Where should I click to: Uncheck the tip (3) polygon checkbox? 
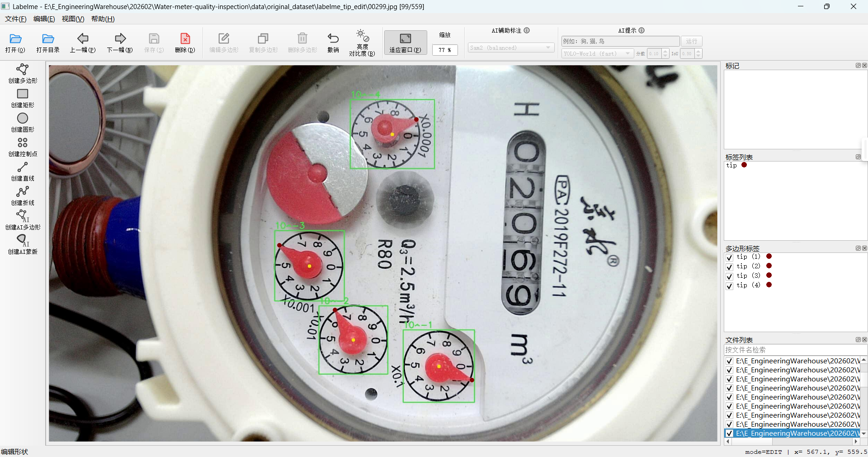coord(729,276)
